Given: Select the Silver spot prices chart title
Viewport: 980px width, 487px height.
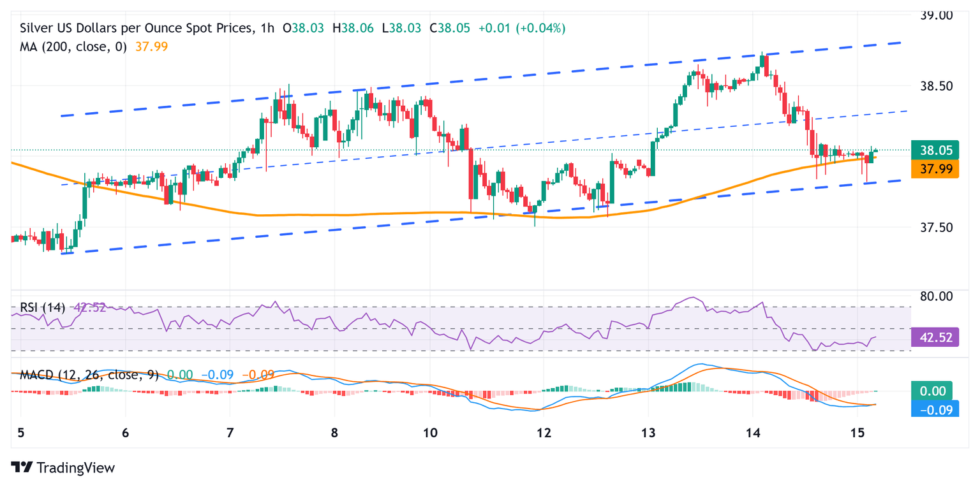Looking at the screenshot, I should 138,29.
